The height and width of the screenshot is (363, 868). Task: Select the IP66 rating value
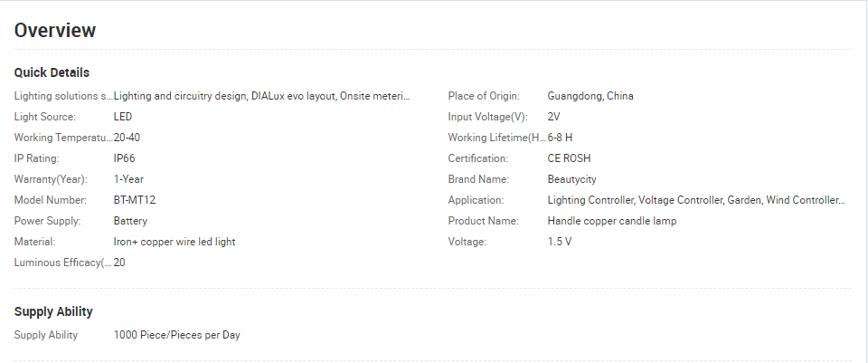[x=124, y=158]
